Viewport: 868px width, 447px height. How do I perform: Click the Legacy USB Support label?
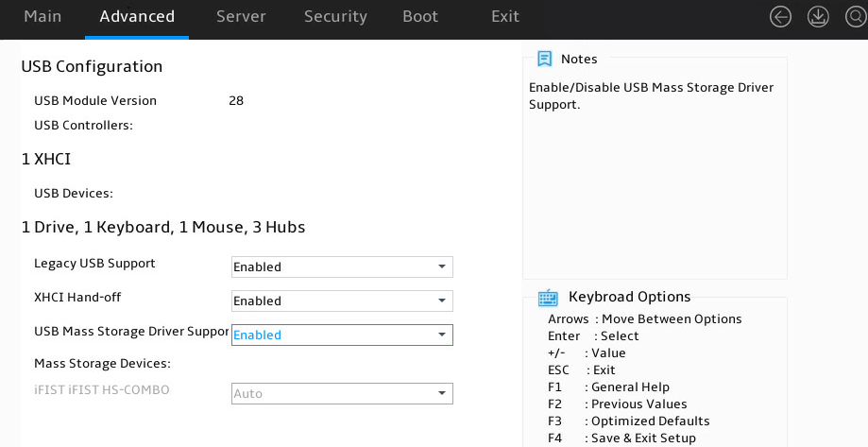(x=94, y=263)
